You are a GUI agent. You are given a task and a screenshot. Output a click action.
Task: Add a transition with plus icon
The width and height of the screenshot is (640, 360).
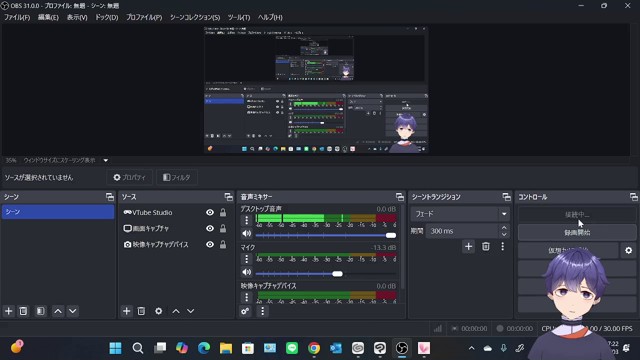(x=468, y=247)
